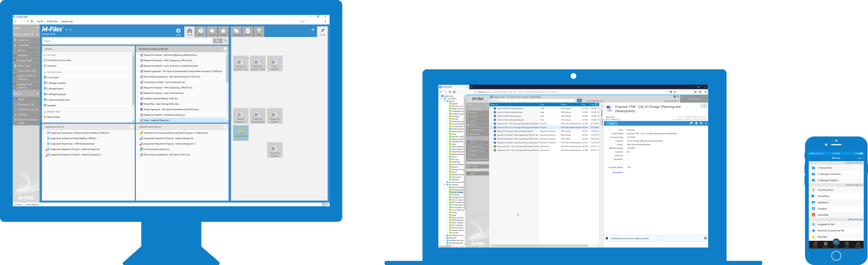Tap the three-dot menu in mobile Browse header
868x265 pixels.
859,158
